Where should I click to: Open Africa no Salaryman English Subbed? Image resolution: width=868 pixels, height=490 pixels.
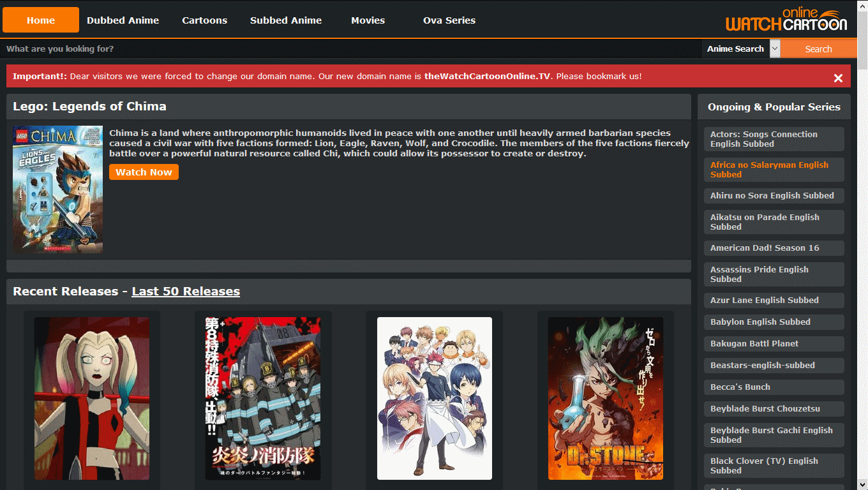[x=774, y=170]
